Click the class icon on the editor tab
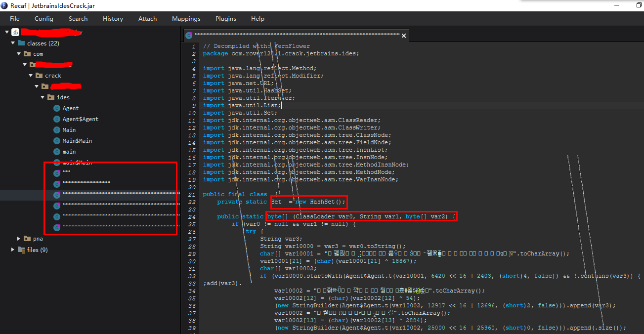The height and width of the screenshot is (334, 644). 189,35
